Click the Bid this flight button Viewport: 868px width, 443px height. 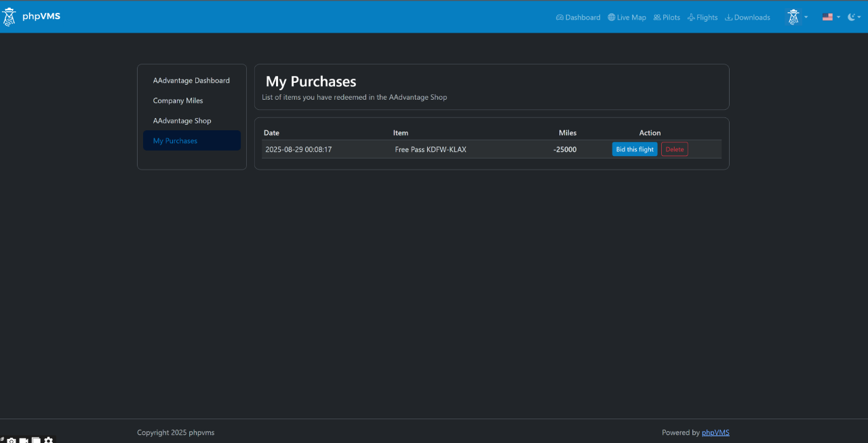635,149
